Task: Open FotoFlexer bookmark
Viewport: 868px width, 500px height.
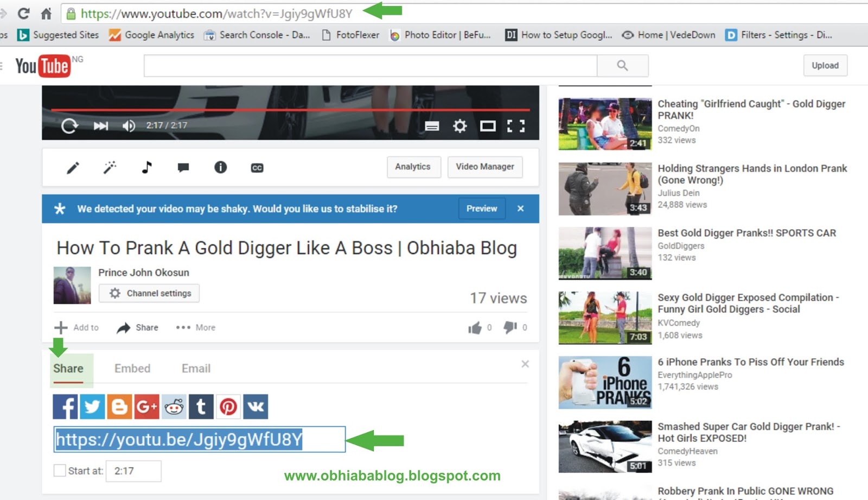Action: coord(350,35)
